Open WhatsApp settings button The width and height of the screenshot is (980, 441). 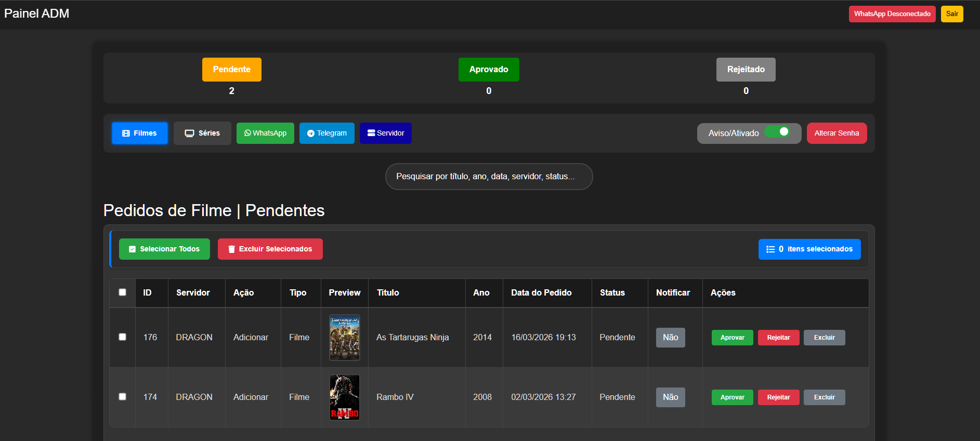pos(265,133)
